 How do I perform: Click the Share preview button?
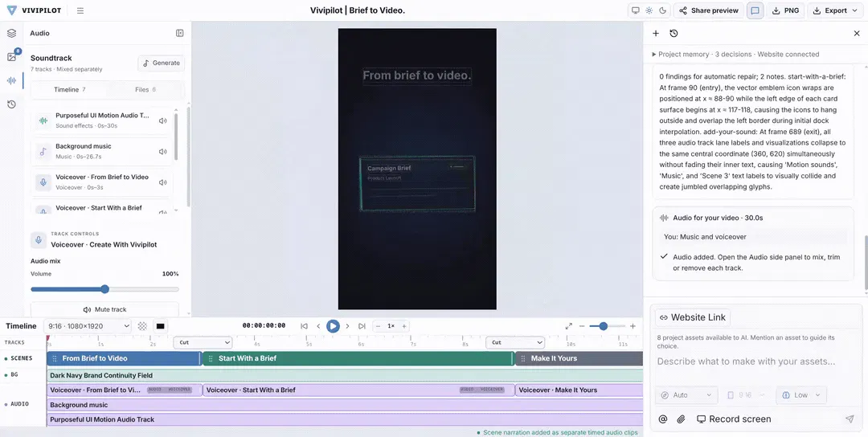(709, 10)
